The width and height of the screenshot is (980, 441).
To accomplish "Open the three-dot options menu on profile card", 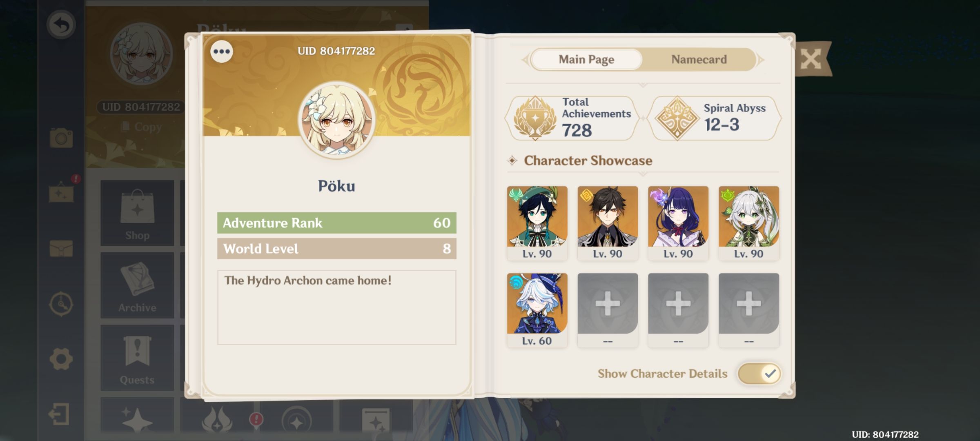I will tap(222, 51).
